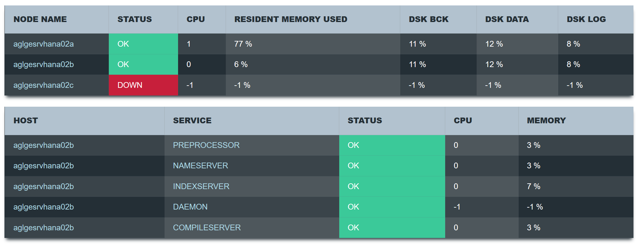
Task: Select the DAEMON service link
Action: (190, 207)
